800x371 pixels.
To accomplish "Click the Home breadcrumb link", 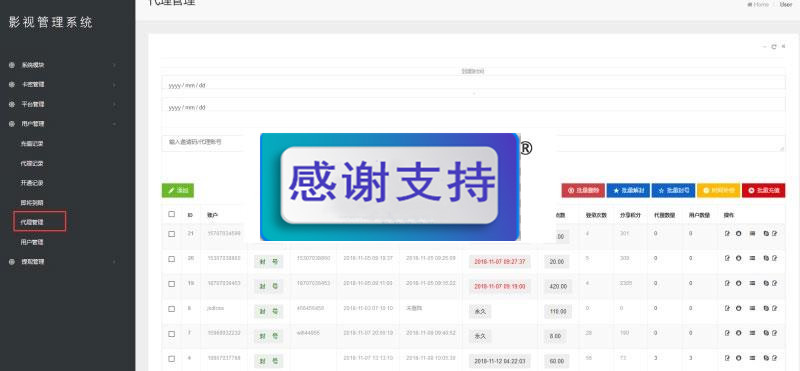I will pyautogui.click(x=758, y=4).
